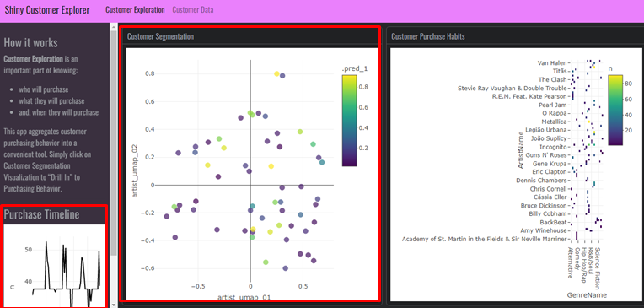Click the Chris Cornell artist label

[548, 189]
